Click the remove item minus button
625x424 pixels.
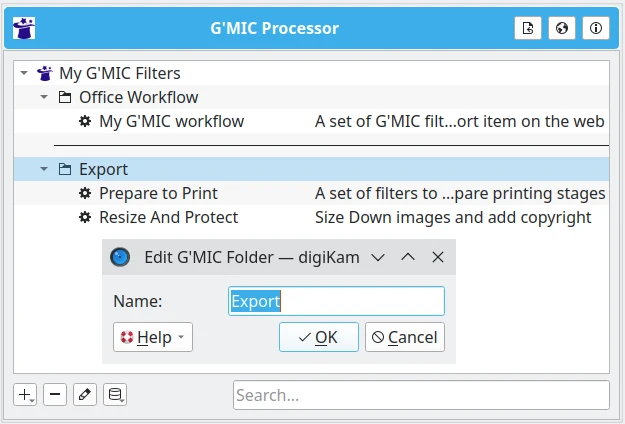[x=56, y=395]
